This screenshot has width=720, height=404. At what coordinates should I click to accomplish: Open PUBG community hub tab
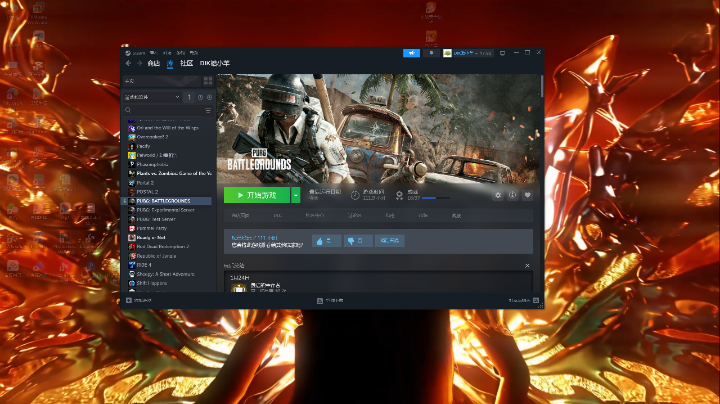(315, 215)
